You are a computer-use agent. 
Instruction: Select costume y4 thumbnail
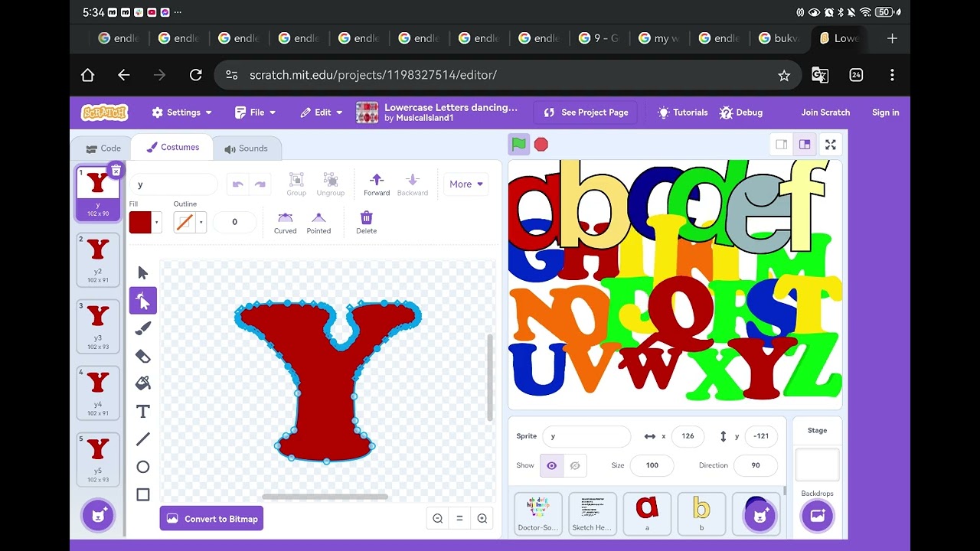click(98, 393)
